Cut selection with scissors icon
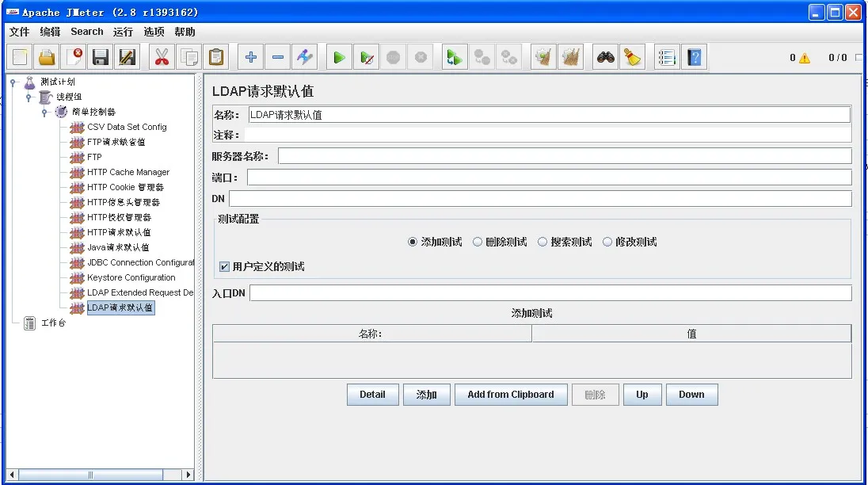 point(162,57)
